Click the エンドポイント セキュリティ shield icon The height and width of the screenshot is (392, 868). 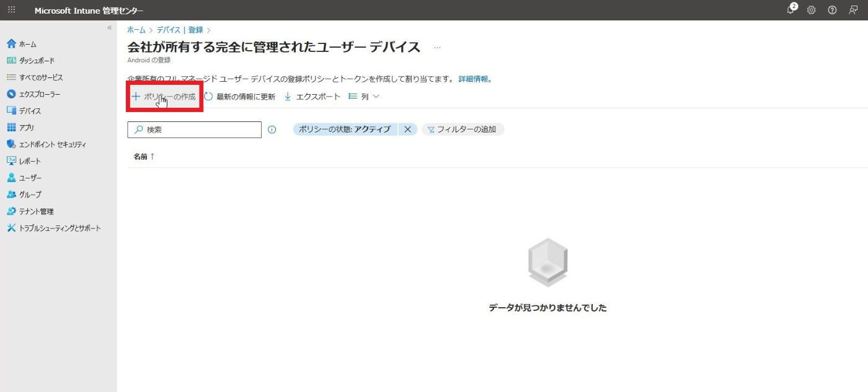(11, 144)
